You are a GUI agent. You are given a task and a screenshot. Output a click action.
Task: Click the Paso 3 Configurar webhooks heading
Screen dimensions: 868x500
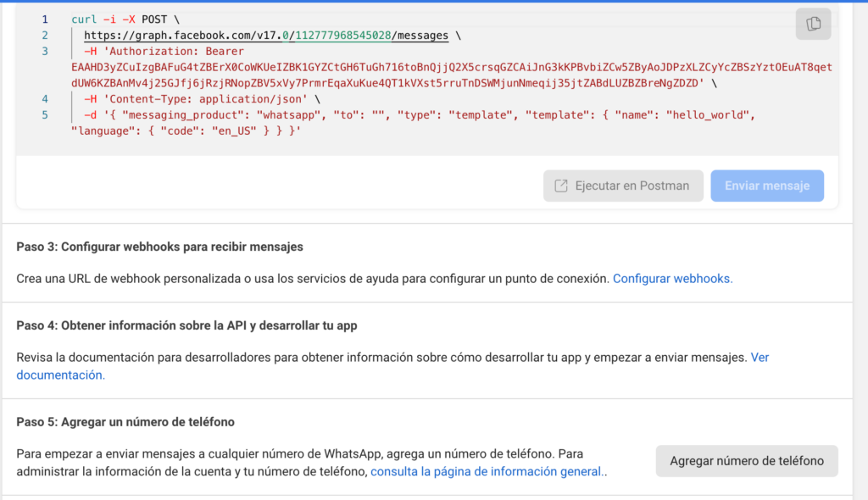pyautogui.click(x=159, y=247)
